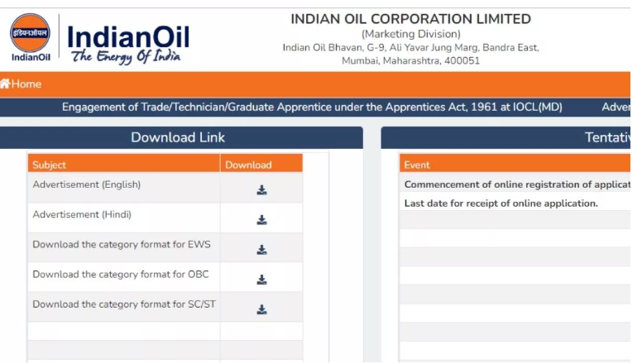Download the SC/ST category format file
Image resolution: width=642 pixels, height=364 pixels.
[x=261, y=309]
